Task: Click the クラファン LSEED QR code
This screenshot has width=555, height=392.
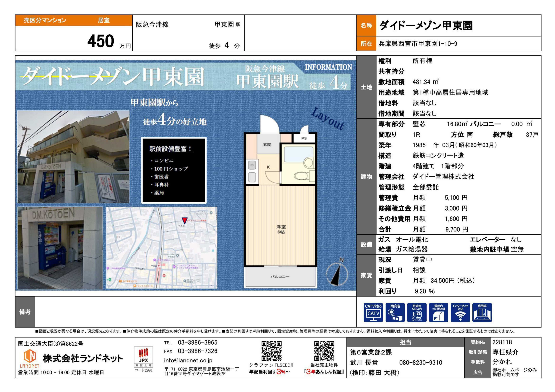Action: [x=271, y=351]
